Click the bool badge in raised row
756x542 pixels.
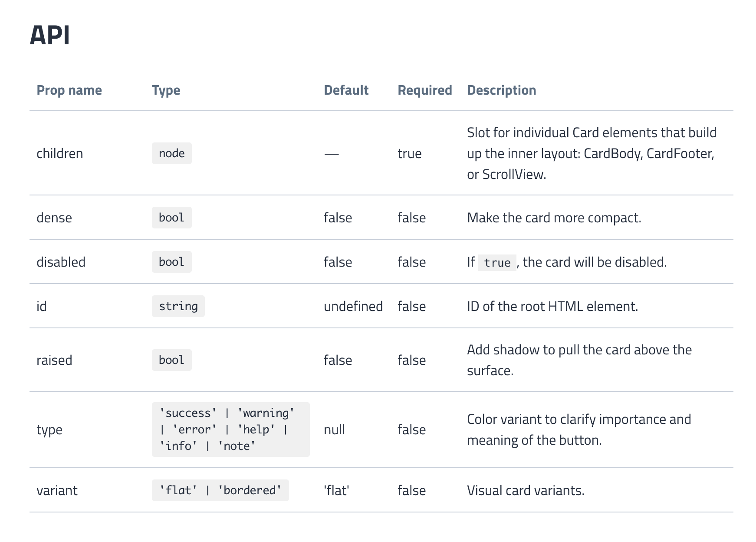coord(171,360)
